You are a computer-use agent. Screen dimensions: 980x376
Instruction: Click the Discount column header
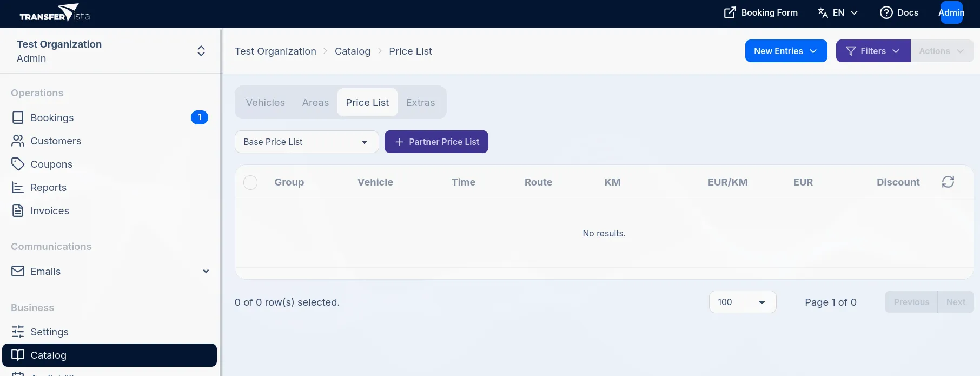click(898, 182)
